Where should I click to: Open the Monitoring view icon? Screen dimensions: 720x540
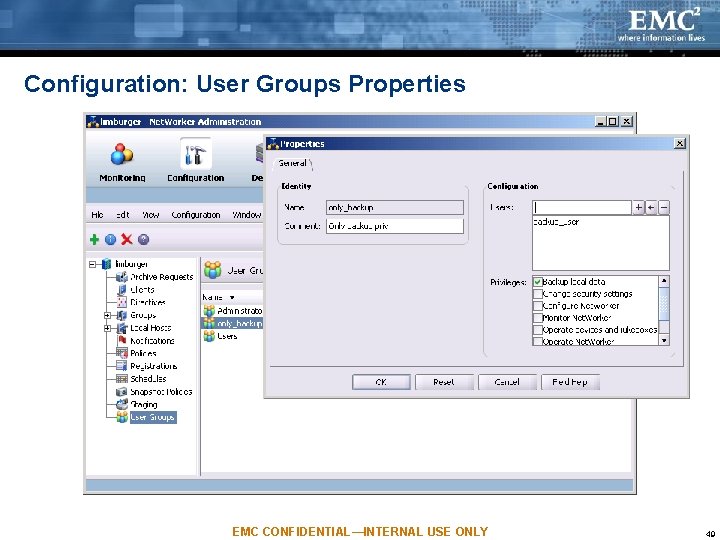[122, 154]
